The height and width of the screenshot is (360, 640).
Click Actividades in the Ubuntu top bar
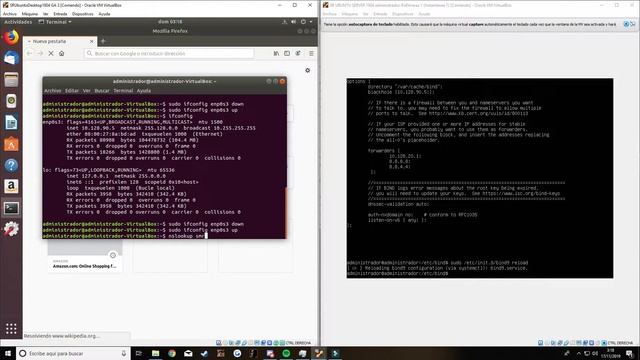18,22
